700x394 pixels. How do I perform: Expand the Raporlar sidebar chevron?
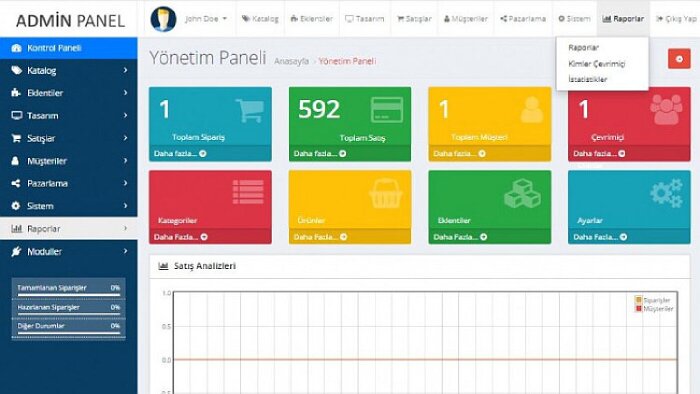[x=125, y=228]
